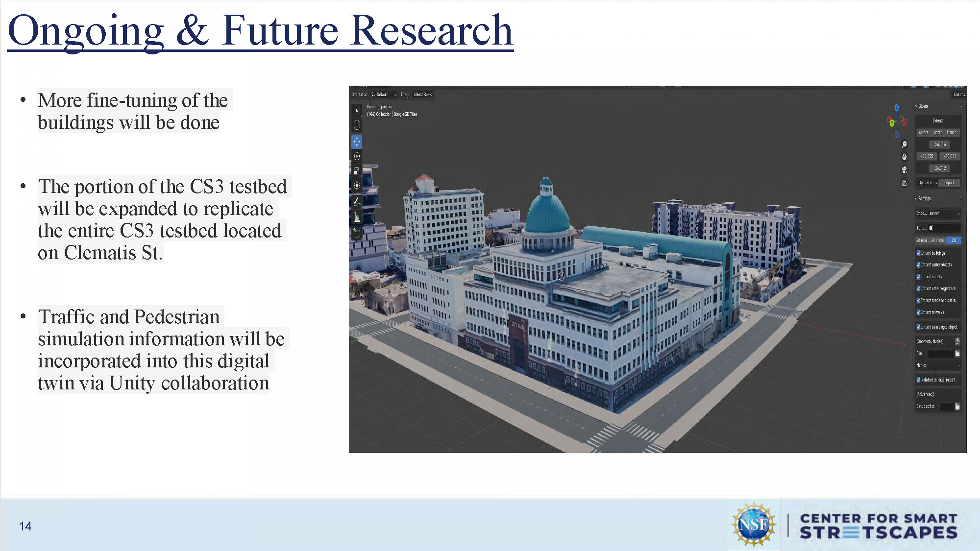Disable the Import railways option
This screenshot has width=980, height=551.
click(x=918, y=312)
